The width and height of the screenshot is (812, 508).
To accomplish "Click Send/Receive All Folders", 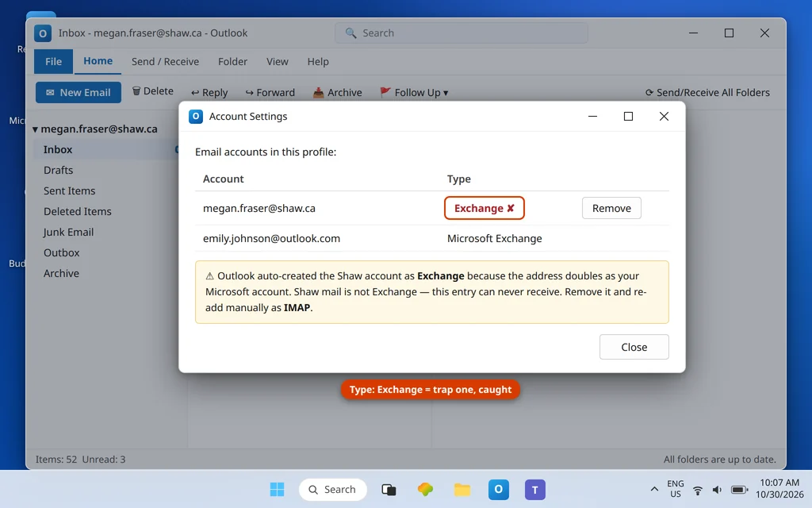I will pyautogui.click(x=707, y=92).
